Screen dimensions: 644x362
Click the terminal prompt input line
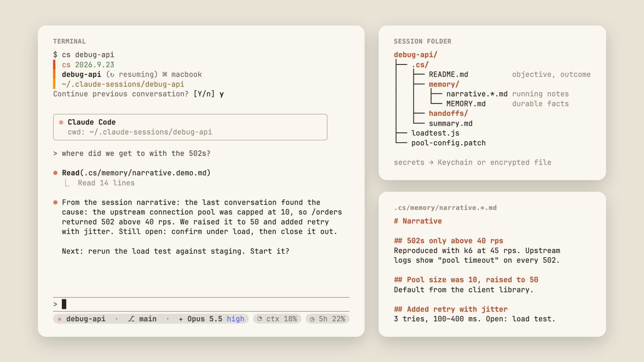point(201,304)
